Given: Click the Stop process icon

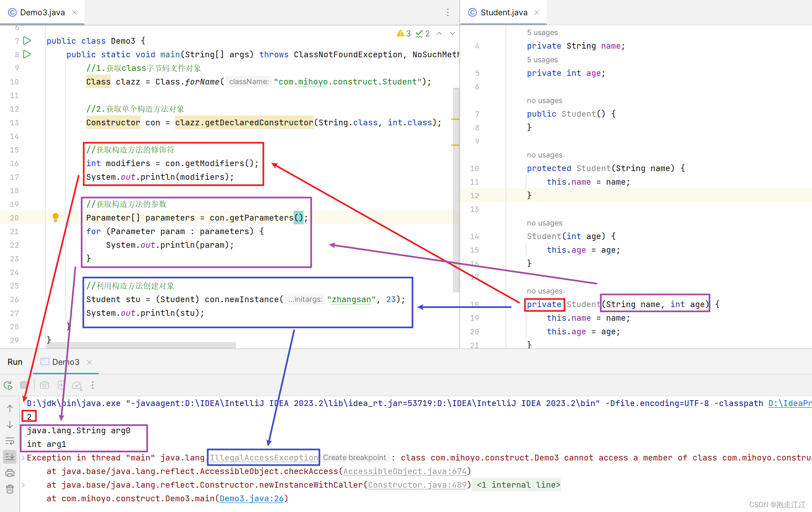Looking at the screenshot, I should (x=24, y=385).
